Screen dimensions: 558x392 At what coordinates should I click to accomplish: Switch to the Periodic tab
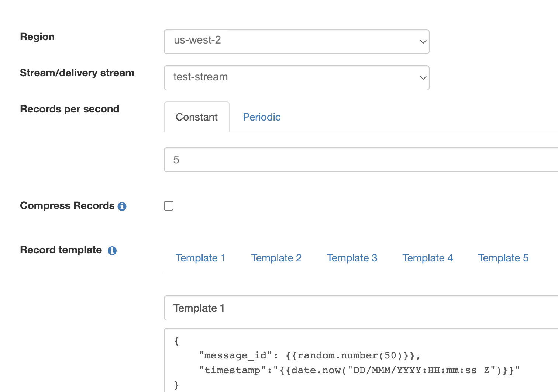tap(262, 117)
